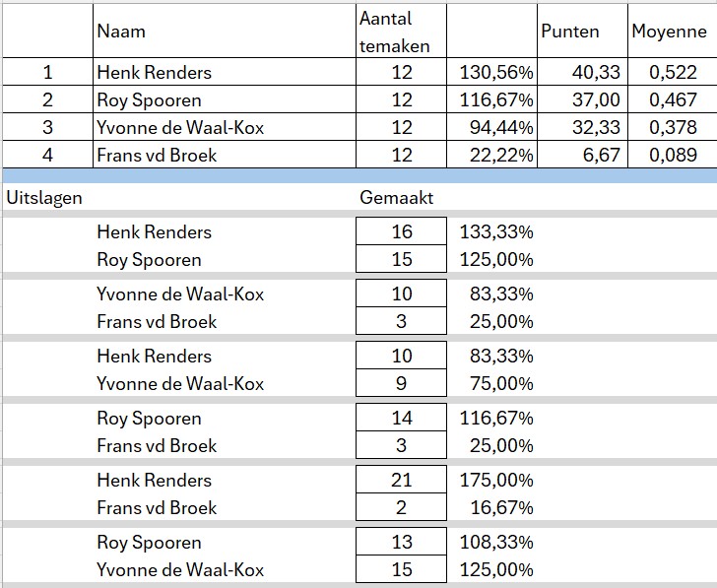Select the Gemaakt header cell

[401, 197]
